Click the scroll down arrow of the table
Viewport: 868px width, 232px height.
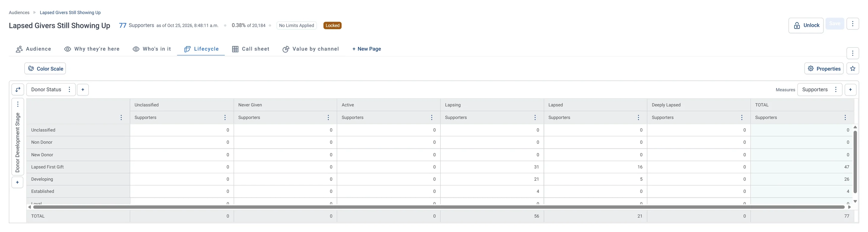click(855, 201)
